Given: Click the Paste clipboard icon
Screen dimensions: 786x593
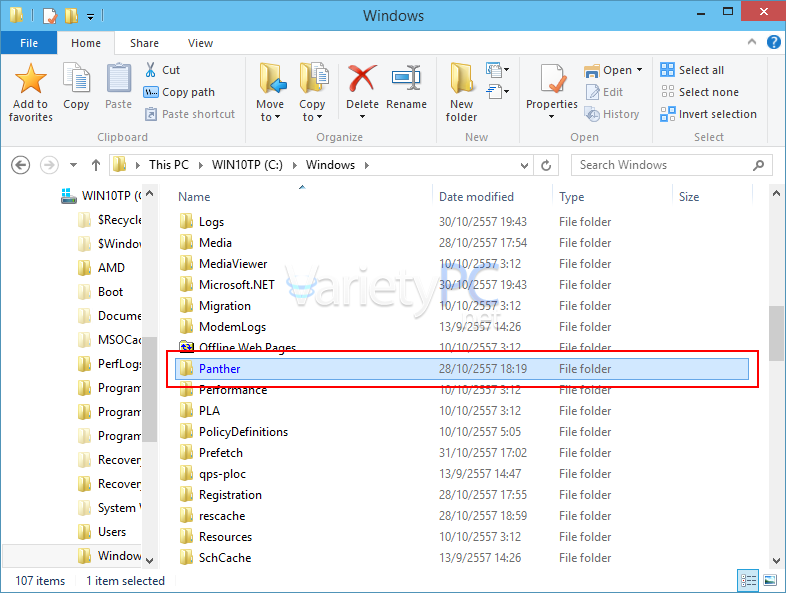Looking at the screenshot, I should (x=118, y=78).
